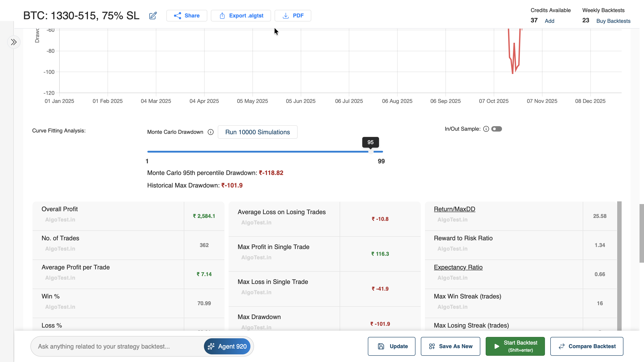Click the Update button with save icon
This screenshot has height=362, width=644.
(x=392, y=346)
